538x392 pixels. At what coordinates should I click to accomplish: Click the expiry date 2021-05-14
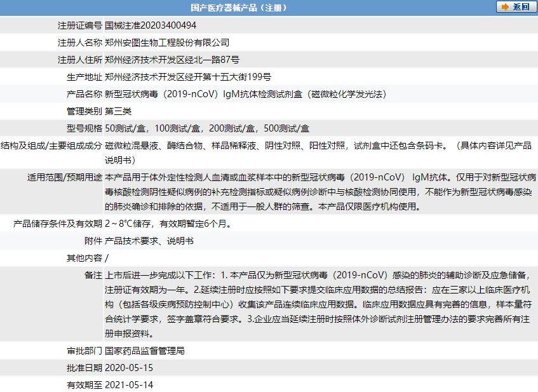pos(129,385)
